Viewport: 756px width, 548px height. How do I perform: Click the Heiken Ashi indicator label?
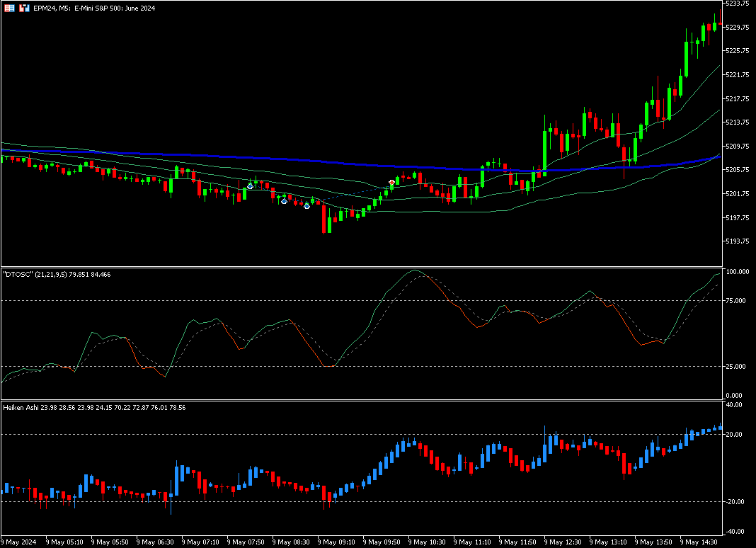(x=94, y=408)
